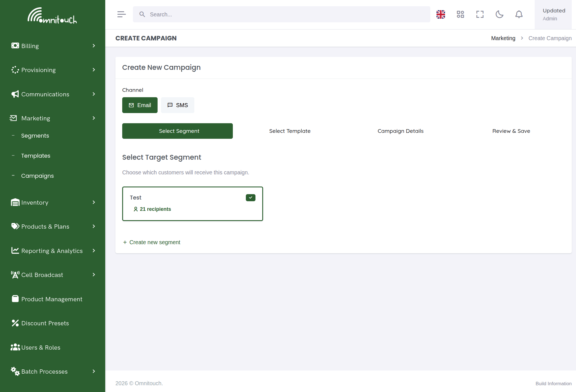Go to the Select Template step
The height and width of the screenshot is (392, 576).
point(290,131)
